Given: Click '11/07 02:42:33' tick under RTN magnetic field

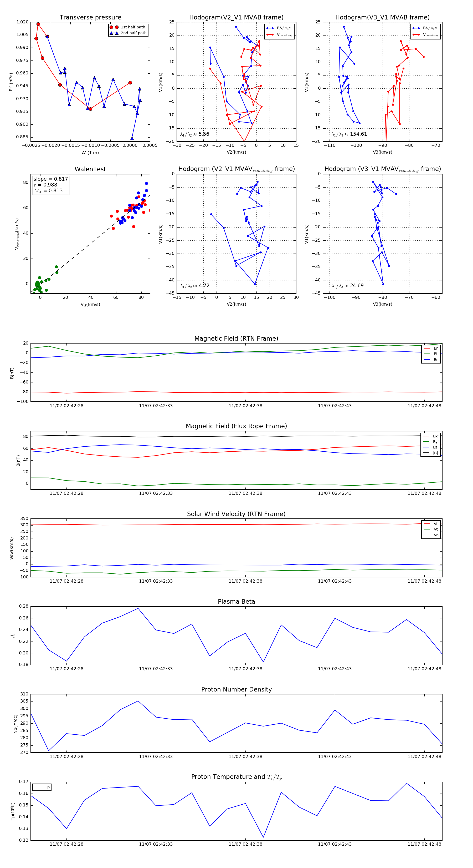Looking at the screenshot, I should pos(156,406).
